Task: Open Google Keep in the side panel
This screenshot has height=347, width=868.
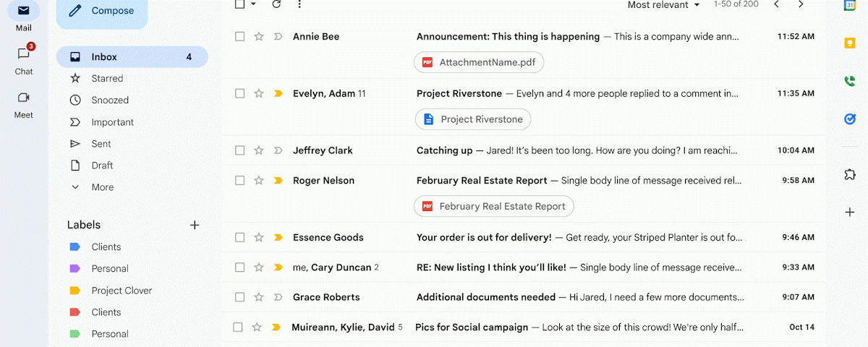Action: point(849,43)
